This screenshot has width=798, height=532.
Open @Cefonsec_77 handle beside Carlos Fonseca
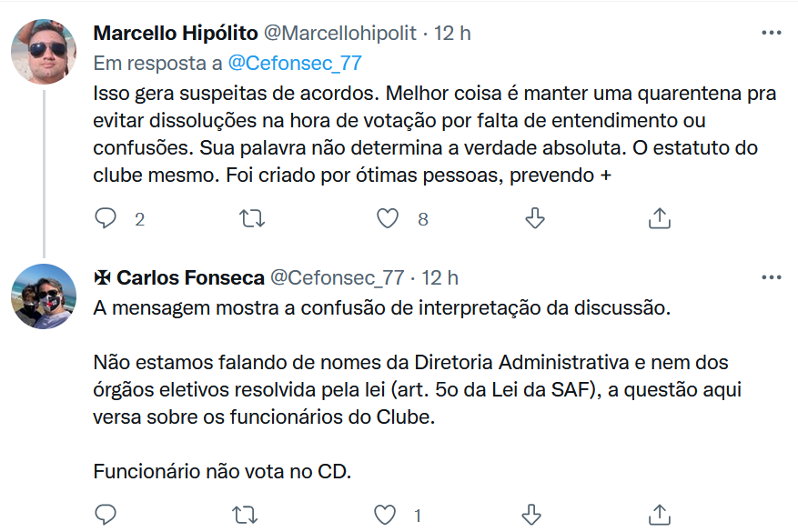click(x=337, y=277)
